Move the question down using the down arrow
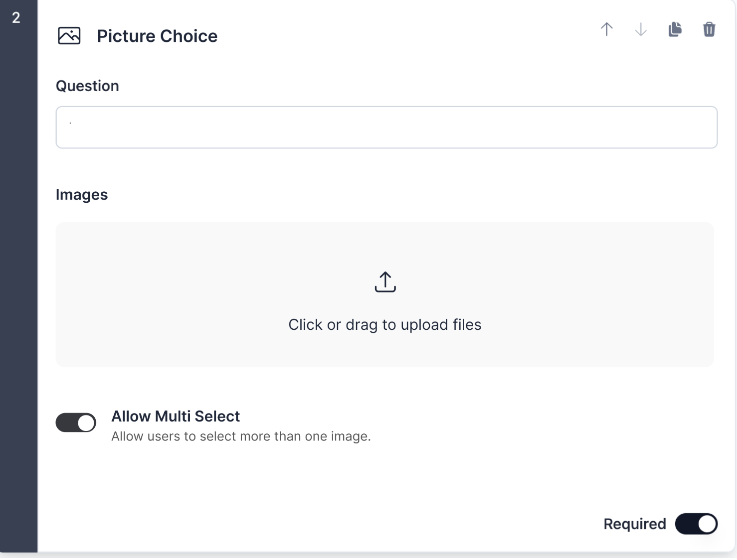Viewport: 737px width, 560px height. pos(641,29)
